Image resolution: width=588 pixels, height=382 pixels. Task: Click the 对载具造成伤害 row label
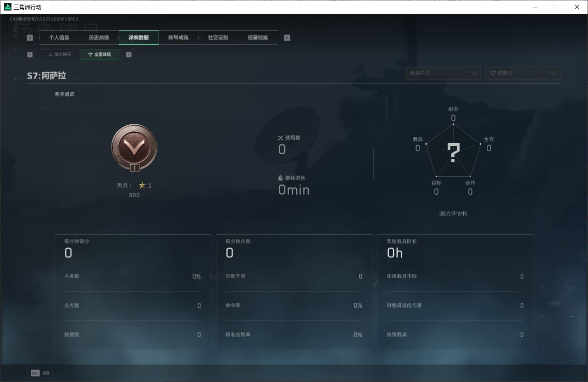click(x=404, y=305)
